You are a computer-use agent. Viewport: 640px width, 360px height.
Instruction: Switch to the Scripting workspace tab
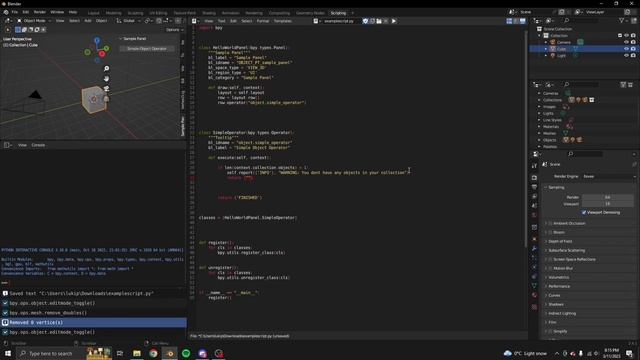click(x=338, y=13)
